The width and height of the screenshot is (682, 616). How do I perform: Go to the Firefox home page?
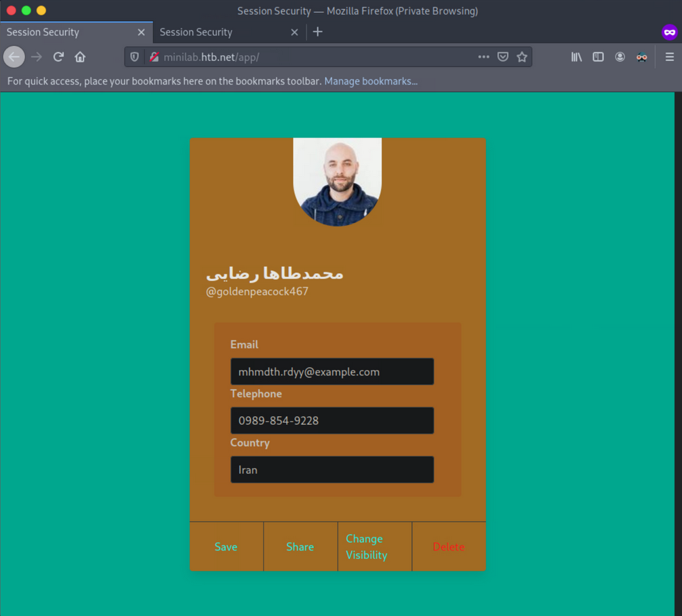[x=80, y=57]
